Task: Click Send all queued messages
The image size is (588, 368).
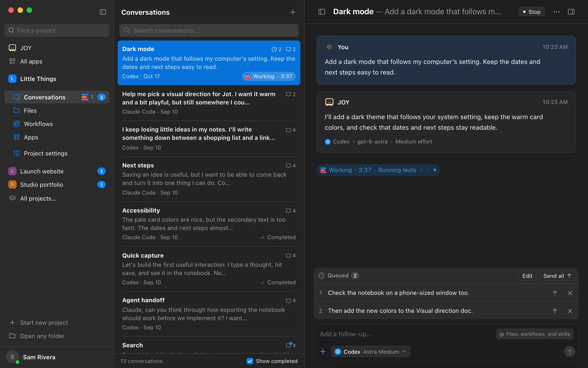Action: click(x=557, y=276)
